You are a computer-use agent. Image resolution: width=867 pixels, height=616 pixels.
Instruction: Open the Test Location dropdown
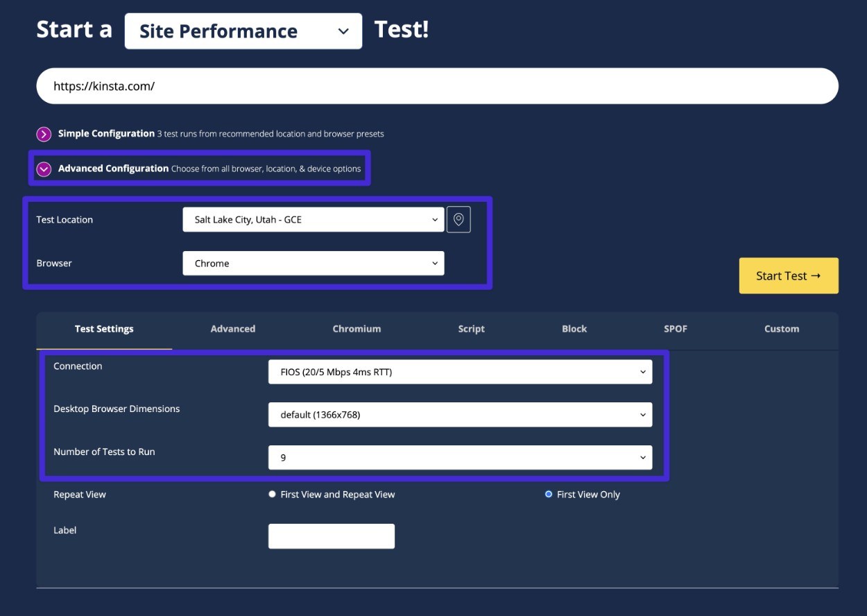[x=312, y=219]
